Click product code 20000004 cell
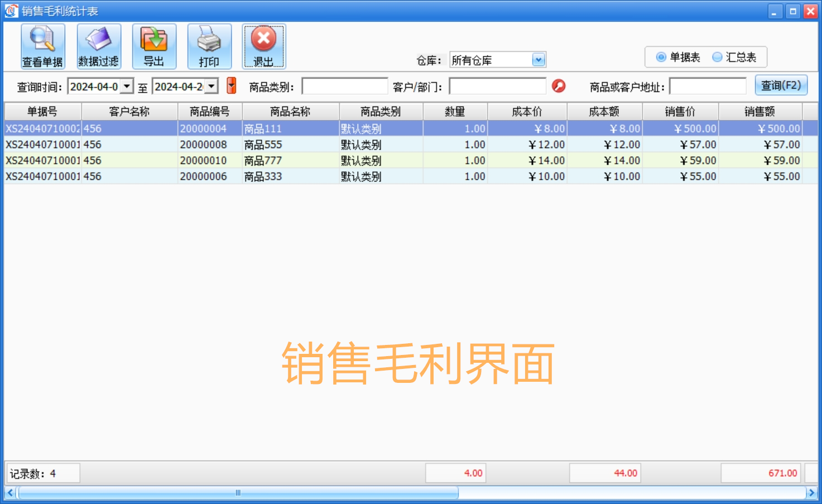This screenshot has width=822, height=504. point(210,128)
